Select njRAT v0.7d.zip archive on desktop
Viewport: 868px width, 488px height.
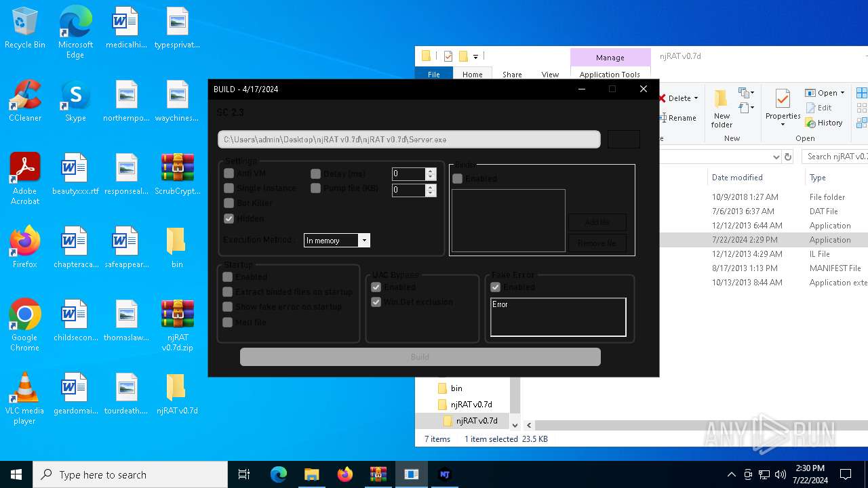point(177,325)
